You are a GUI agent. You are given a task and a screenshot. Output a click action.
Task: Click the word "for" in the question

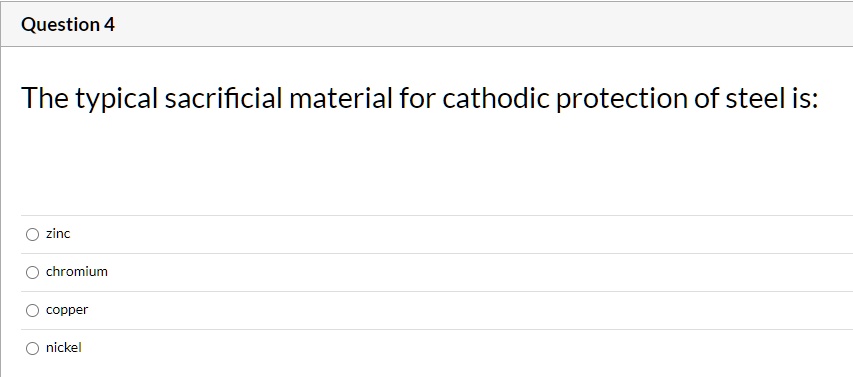417,98
